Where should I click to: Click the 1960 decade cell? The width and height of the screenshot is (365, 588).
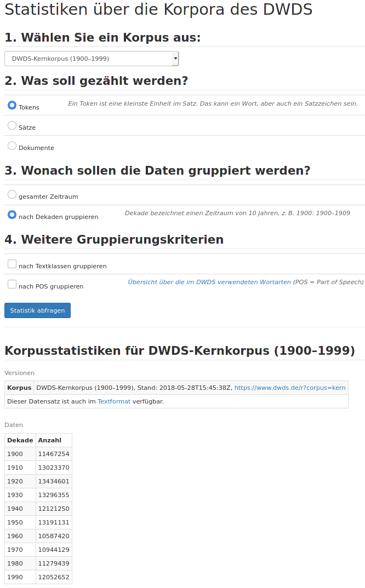(20, 536)
